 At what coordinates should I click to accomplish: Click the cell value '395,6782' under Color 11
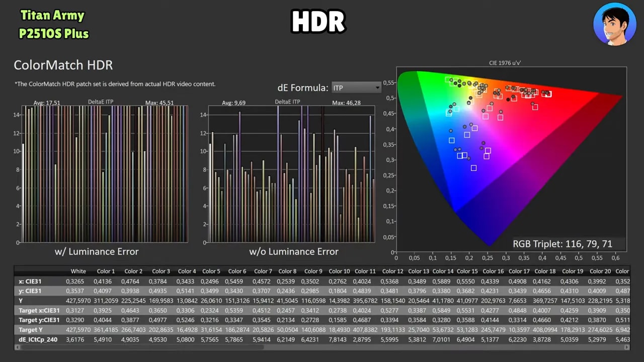click(x=365, y=301)
